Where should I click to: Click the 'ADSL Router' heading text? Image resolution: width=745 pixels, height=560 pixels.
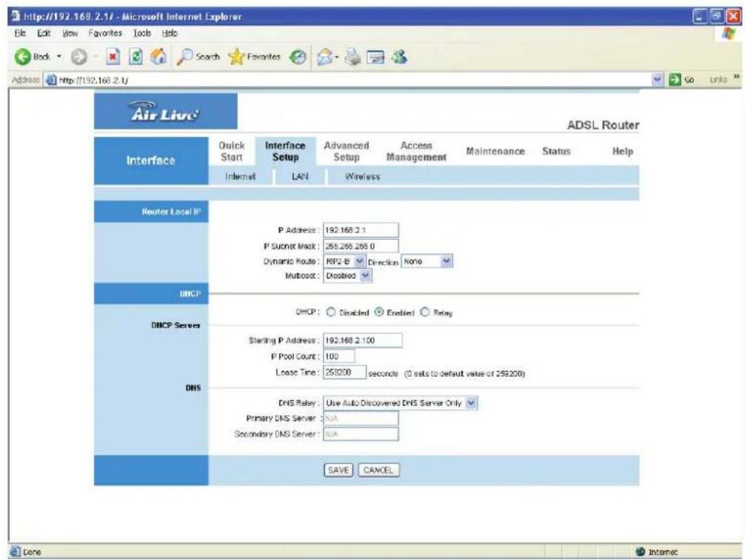click(603, 125)
